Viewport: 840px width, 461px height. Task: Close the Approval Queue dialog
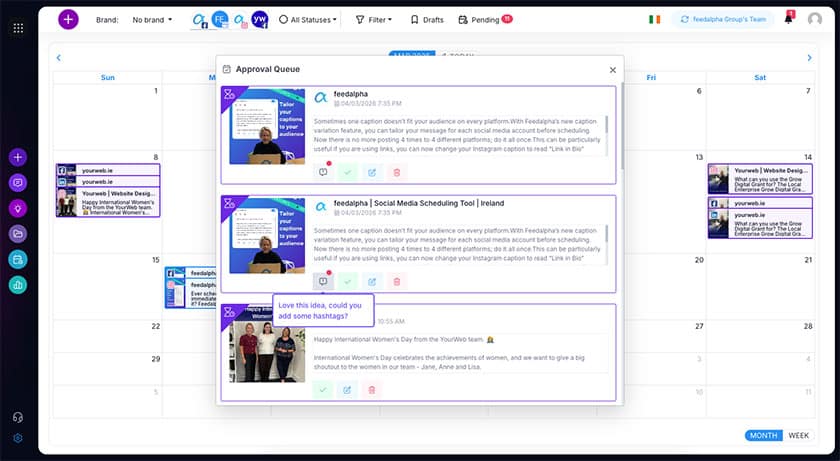tap(613, 70)
